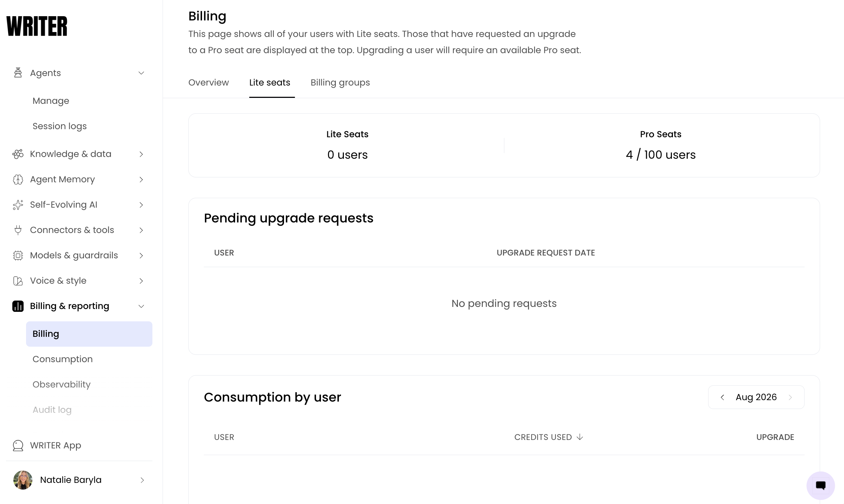Click the Voice & style icon
The height and width of the screenshot is (504, 844).
coord(18,281)
